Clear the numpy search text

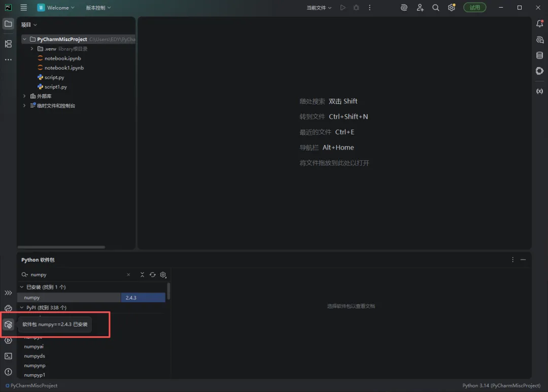tap(128, 275)
